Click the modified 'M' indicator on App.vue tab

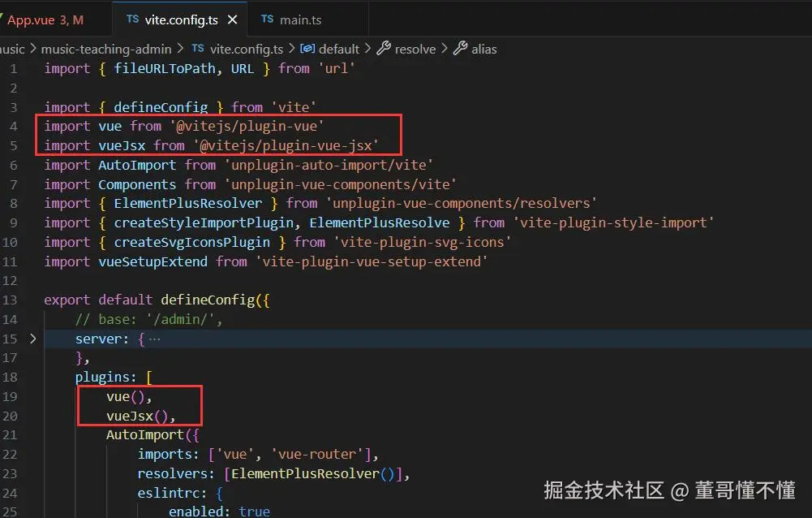(77, 19)
